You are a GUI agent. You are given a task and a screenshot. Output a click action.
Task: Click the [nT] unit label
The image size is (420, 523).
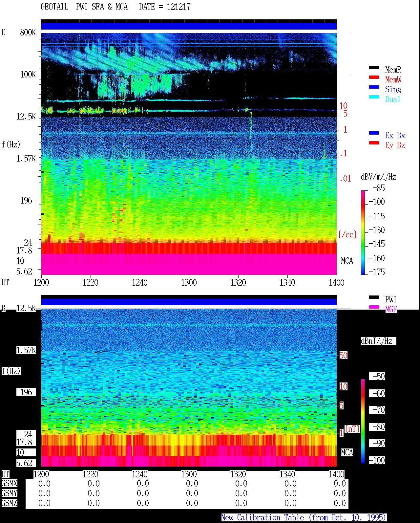click(352, 429)
